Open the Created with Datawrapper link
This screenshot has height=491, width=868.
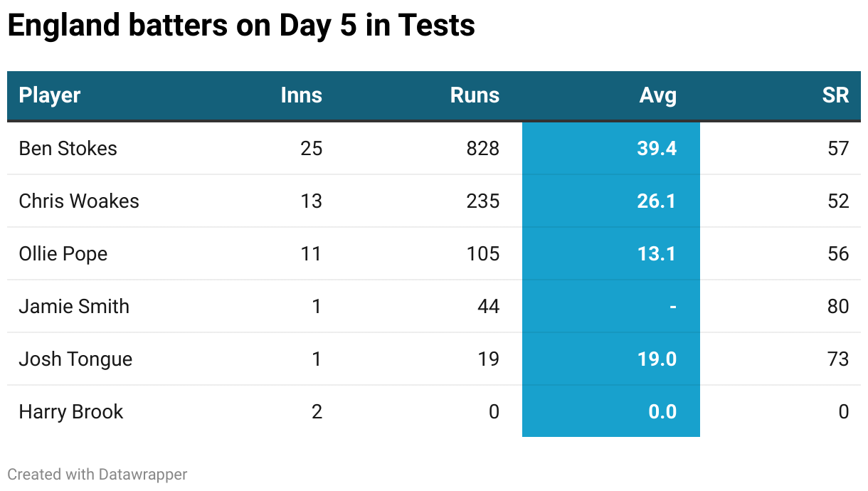click(97, 474)
